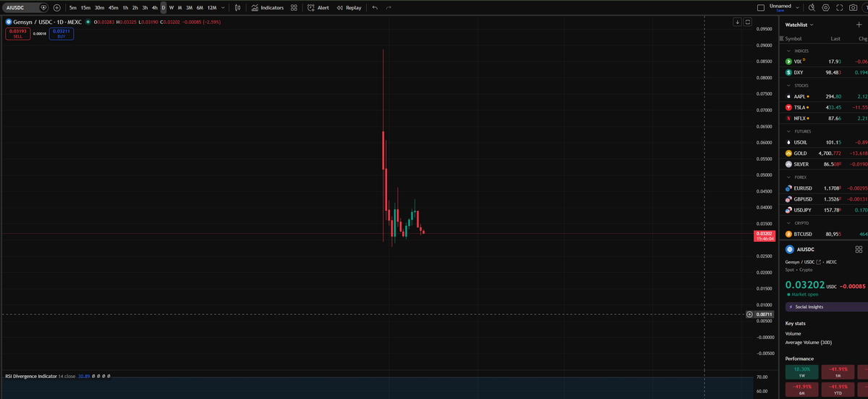Open the layout setup square icon

(x=760, y=7)
